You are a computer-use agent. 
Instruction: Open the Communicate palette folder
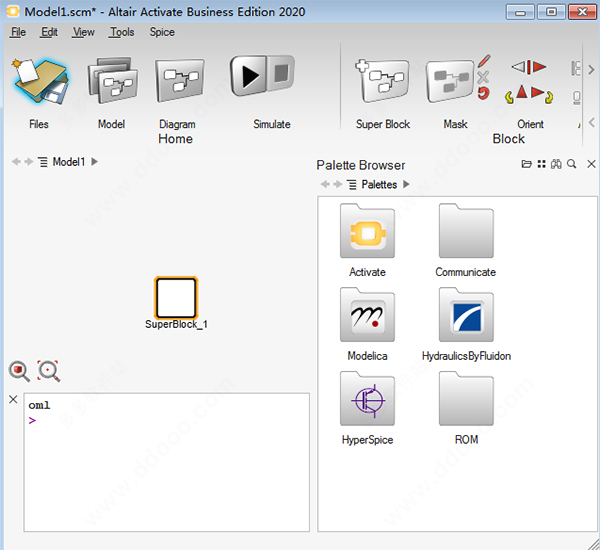(x=466, y=231)
